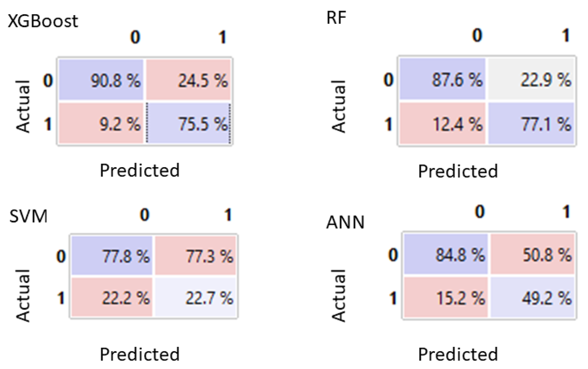This screenshot has height=369, width=588.
Task: Click the 49.2 % cell in ANN
Action: (x=532, y=297)
